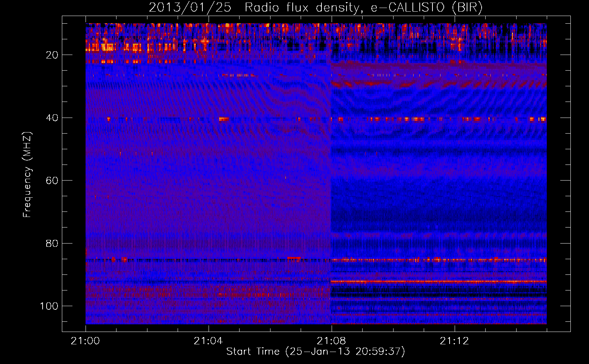Click the 40 frequency tick label

[x=52, y=118]
